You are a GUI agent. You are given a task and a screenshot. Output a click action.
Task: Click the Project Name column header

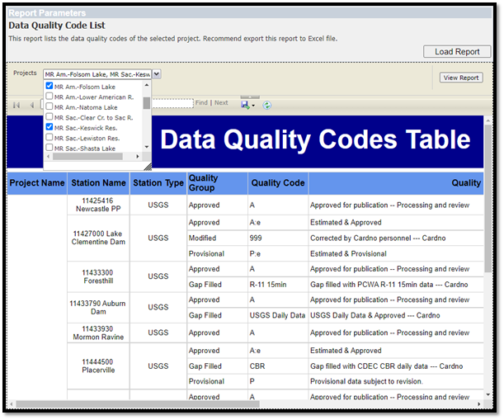tap(37, 183)
